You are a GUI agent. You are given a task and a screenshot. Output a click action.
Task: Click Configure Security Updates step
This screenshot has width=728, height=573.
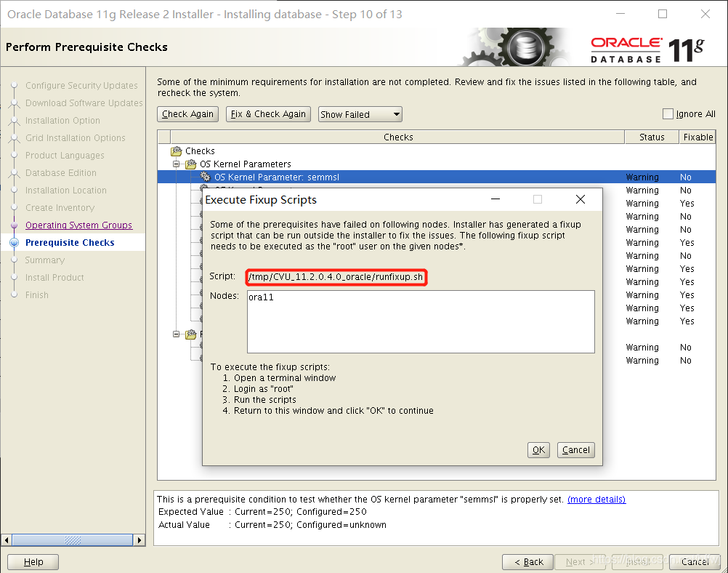[x=81, y=86]
